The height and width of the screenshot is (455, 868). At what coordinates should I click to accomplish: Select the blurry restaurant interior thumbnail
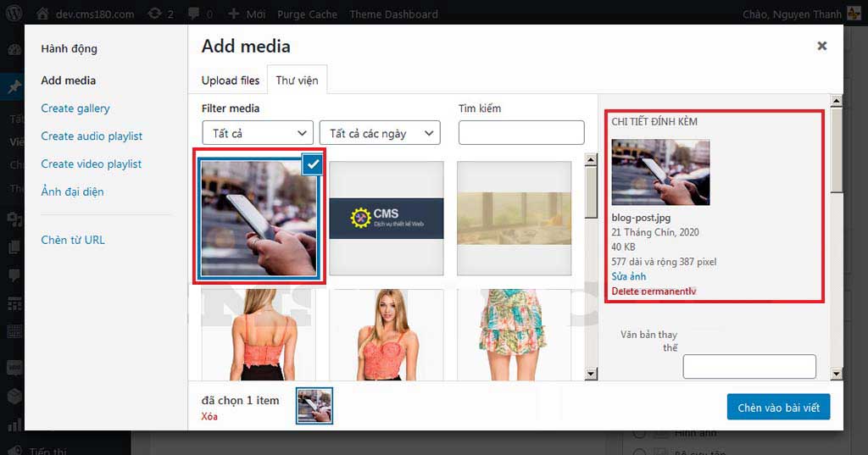click(x=514, y=218)
